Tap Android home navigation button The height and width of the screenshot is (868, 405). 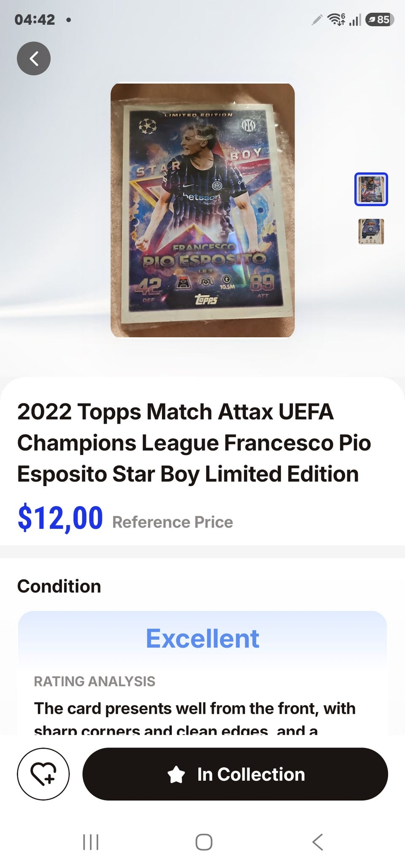[x=204, y=842]
